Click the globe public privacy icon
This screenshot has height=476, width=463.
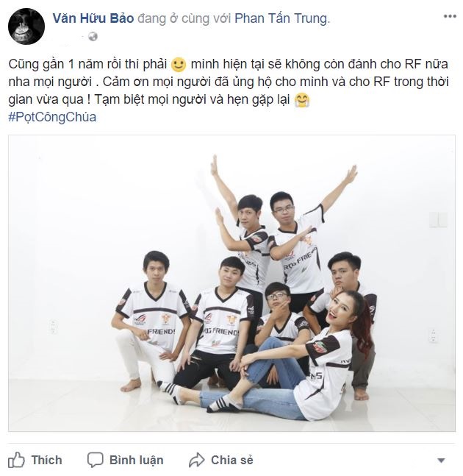[93, 37]
